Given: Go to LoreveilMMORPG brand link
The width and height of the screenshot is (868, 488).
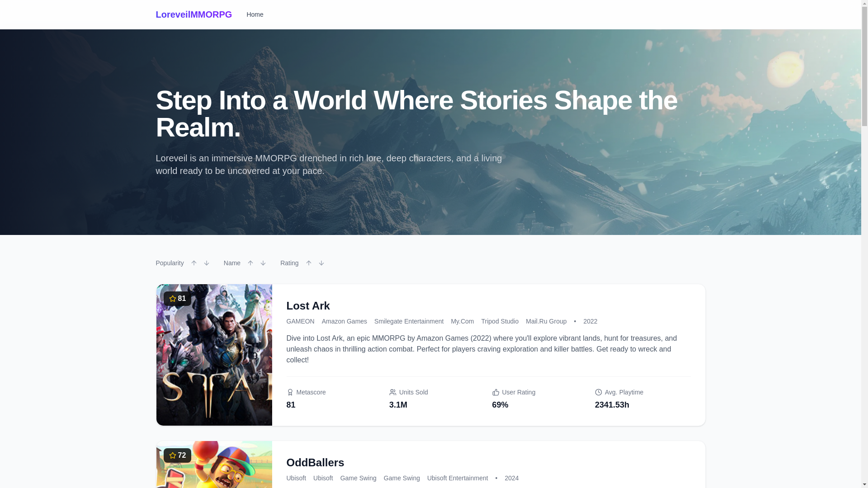Looking at the screenshot, I should (193, 14).
